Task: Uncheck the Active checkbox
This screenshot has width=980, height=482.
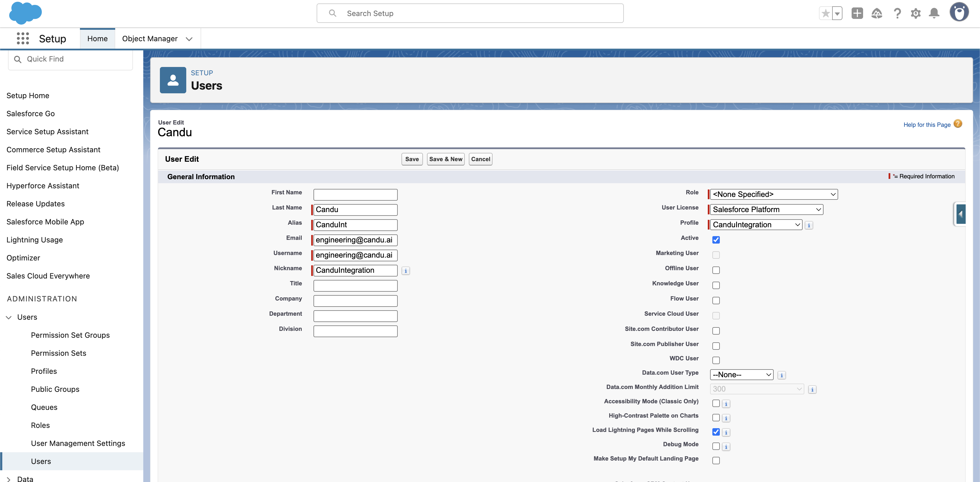Action: [716, 240]
